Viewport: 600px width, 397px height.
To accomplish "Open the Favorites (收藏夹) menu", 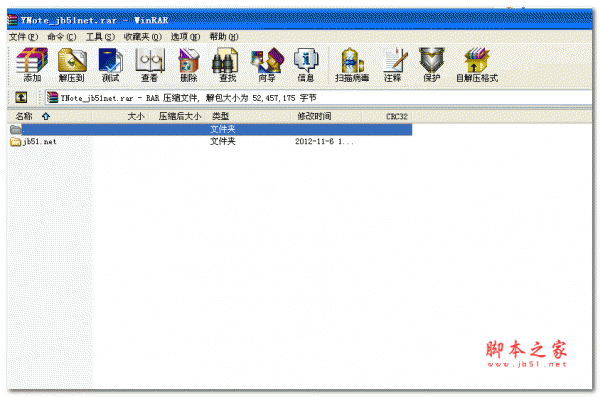I will click(x=142, y=37).
